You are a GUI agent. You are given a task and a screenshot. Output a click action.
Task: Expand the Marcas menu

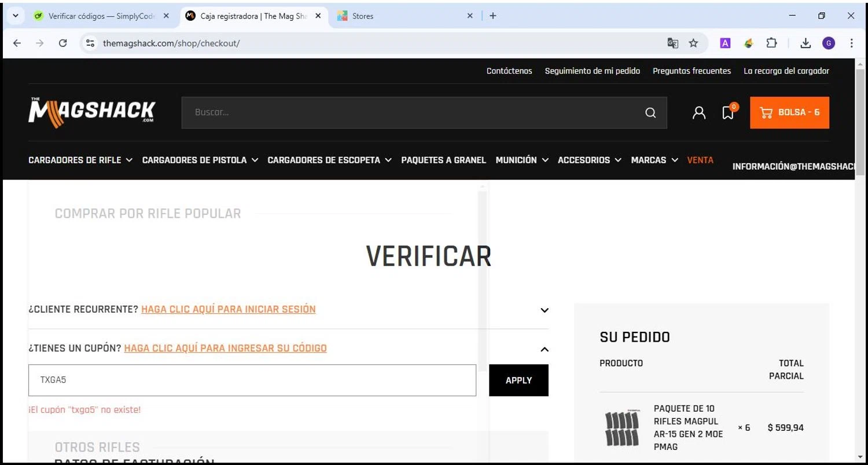(x=654, y=160)
